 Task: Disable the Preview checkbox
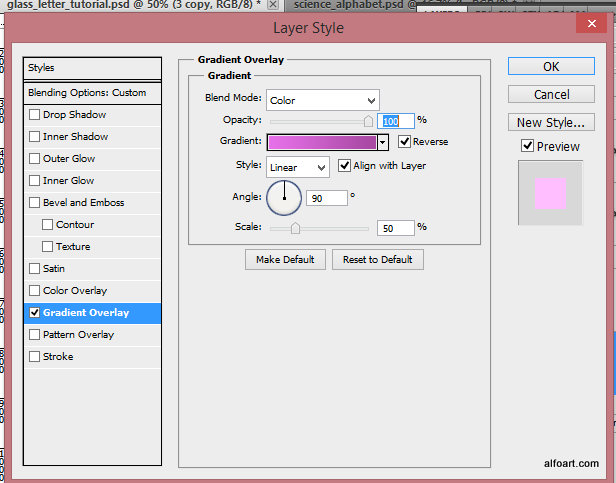click(x=528, y=146)
